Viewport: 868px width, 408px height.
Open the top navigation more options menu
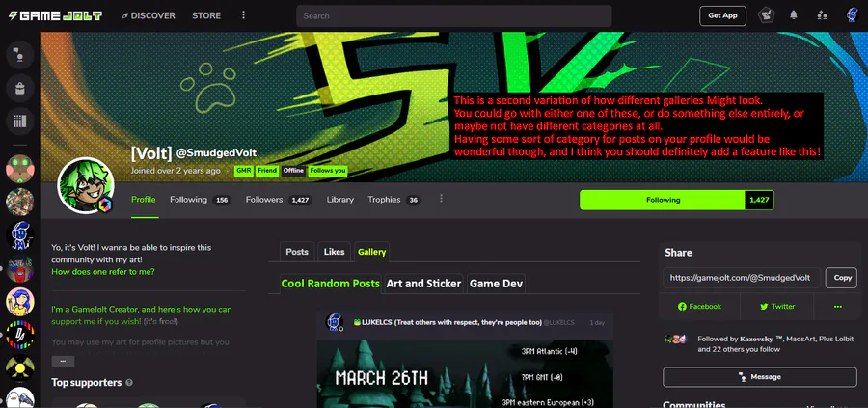[243, 15]
